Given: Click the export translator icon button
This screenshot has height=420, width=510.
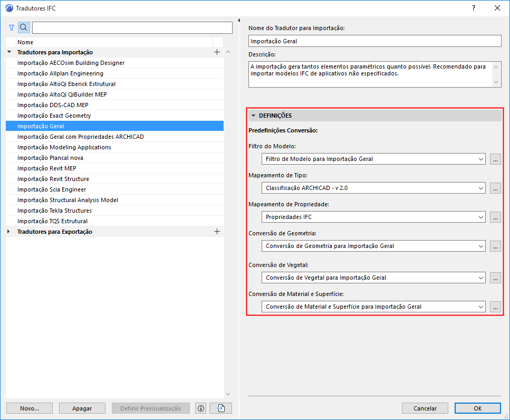Looking at the screenshot, I should (x=221, y=408).
